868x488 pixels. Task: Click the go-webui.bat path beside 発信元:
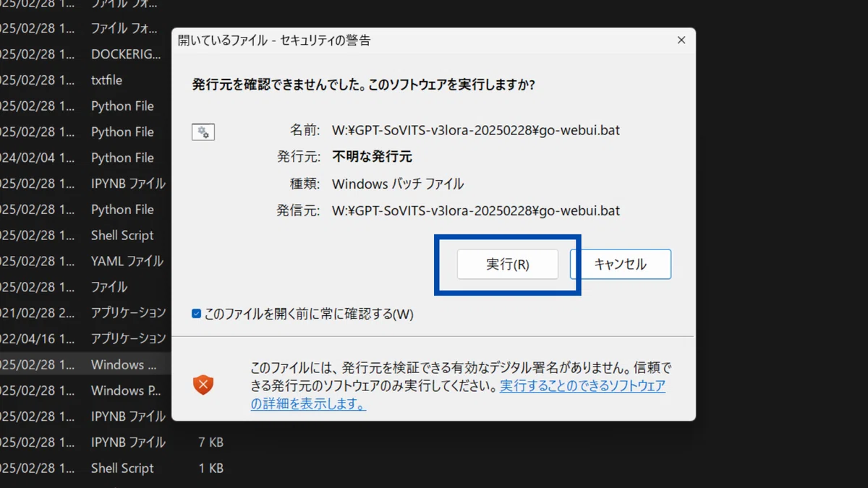point(476,211)
